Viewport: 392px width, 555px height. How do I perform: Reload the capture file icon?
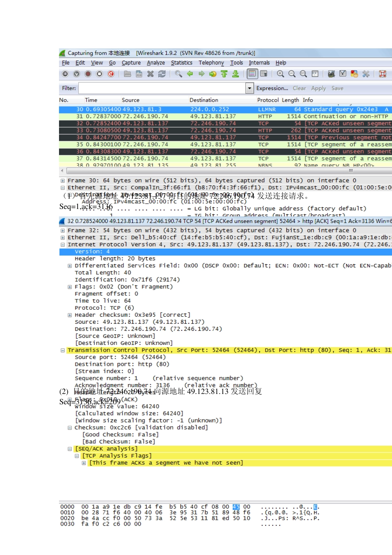click(x=162, y=74)
